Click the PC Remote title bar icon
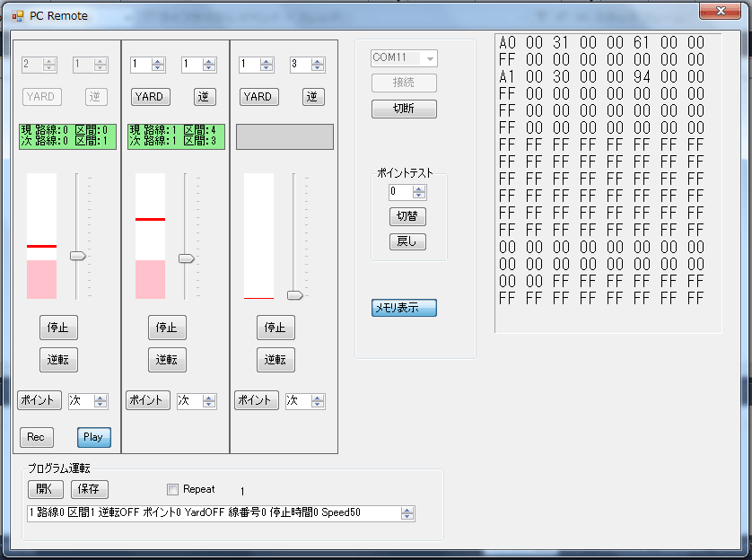Viewport: 752px width, 560px height. click(17, 16)
